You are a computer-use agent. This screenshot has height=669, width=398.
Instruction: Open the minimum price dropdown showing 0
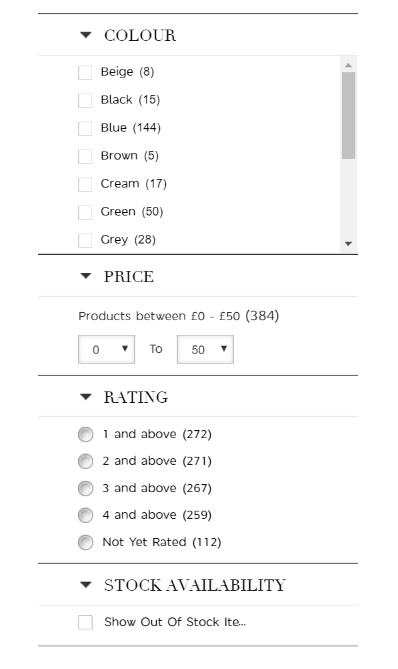coord(106,349)
